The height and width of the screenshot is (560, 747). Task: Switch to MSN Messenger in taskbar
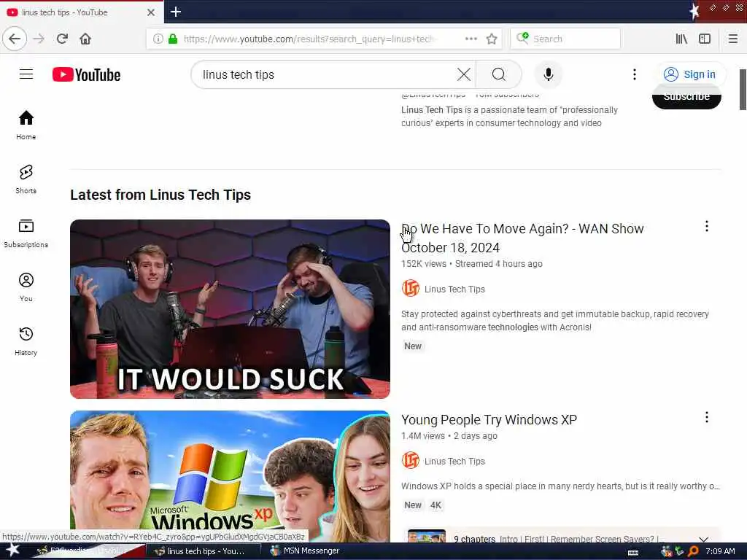coord(305,551)
